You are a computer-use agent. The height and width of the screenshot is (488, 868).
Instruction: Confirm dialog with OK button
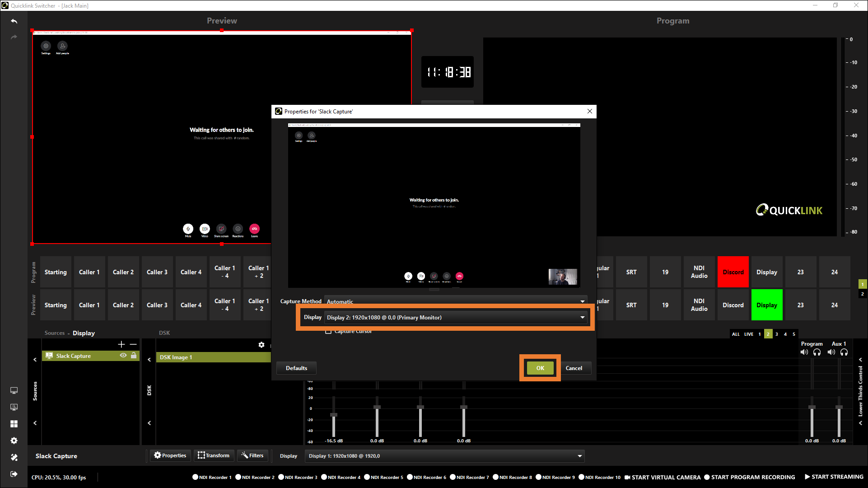pyautogui.click(x=540, y=368)
